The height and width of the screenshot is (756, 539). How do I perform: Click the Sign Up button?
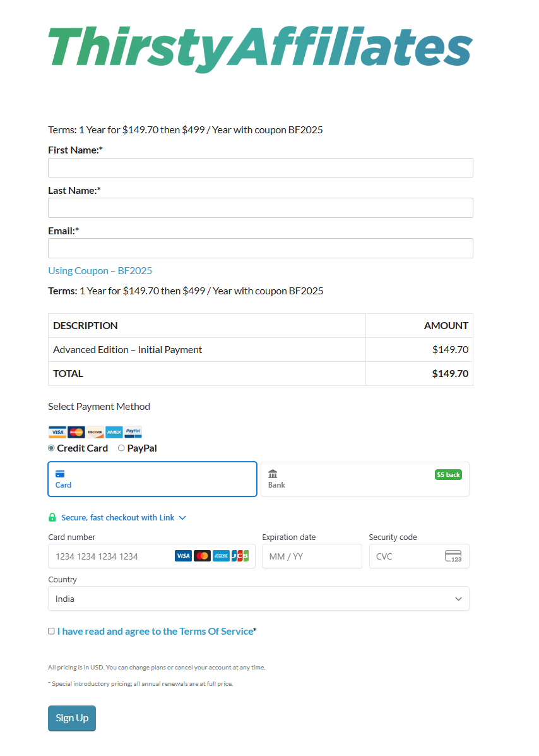tap(71, 718)
